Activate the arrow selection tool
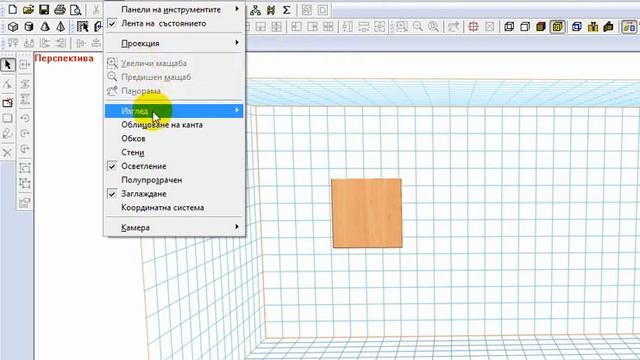640x360 pixels. pos(8,64)
